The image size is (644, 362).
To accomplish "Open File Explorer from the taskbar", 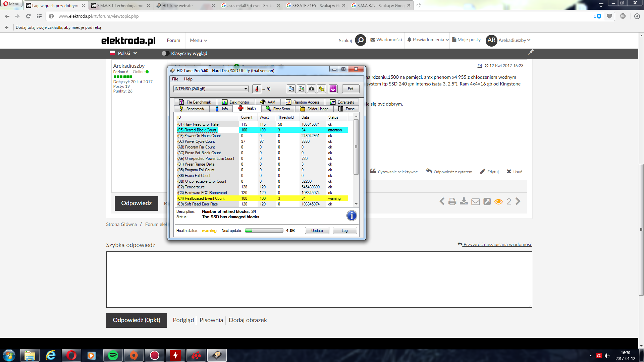I will (30, 355).
